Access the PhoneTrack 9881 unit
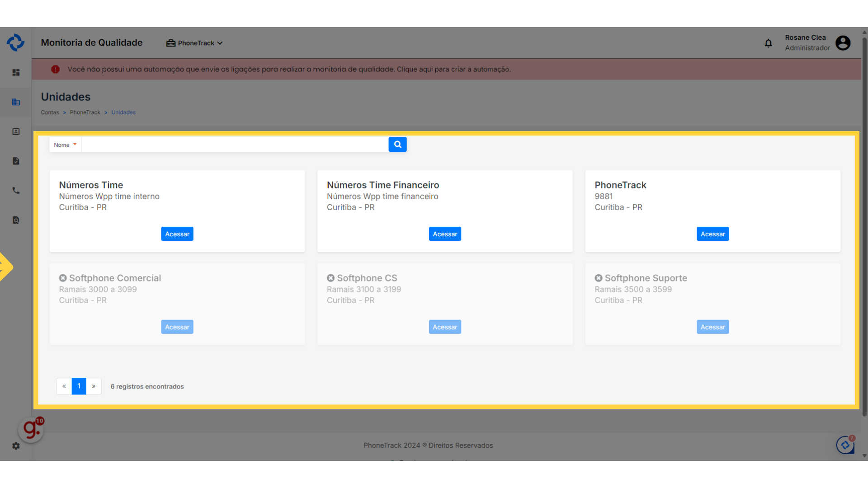This screenshot has width=868, height=488. click(713, 234)
